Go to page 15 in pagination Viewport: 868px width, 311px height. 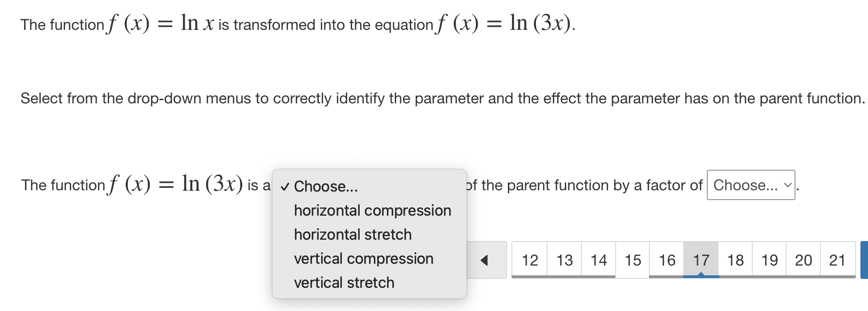pos(633,260)
